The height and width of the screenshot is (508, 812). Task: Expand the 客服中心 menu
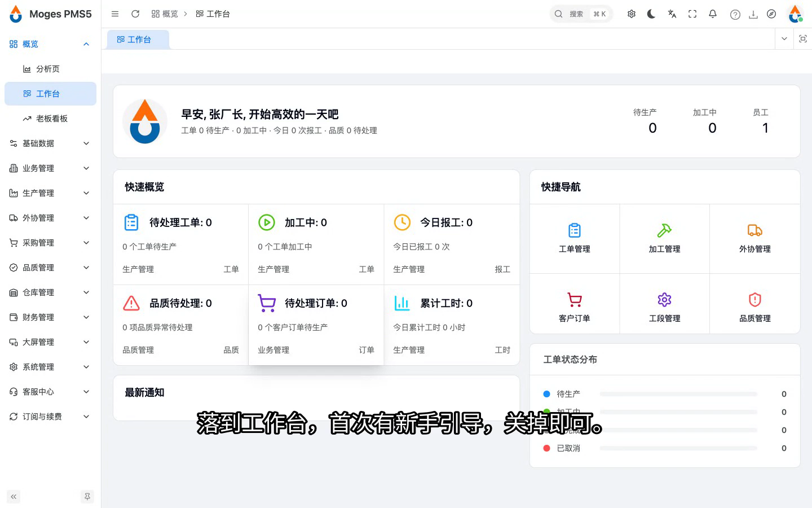coord(50,392)
